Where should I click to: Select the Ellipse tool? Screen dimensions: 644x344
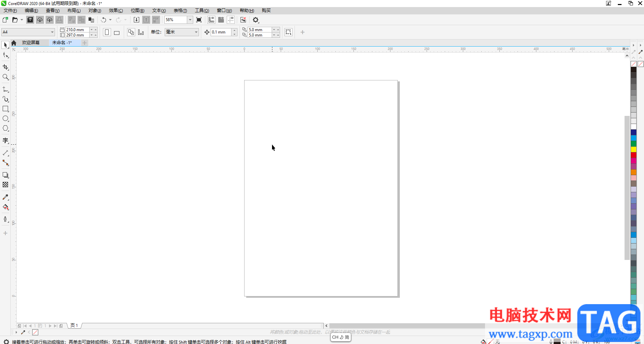[x=5, y=119]
